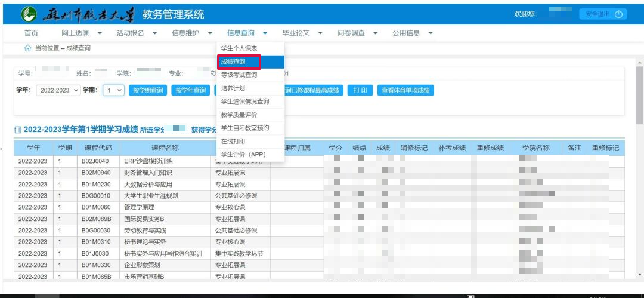Image resolution: width=644 pixels, height=298 pixels.
Task: Click the scrollbar up arrow
Action: [x=639, y=63]
